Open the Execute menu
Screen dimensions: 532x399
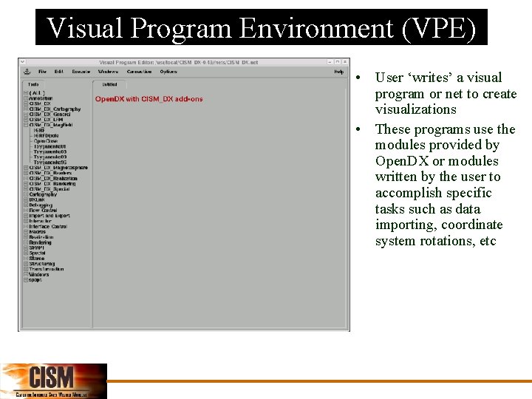81,72
